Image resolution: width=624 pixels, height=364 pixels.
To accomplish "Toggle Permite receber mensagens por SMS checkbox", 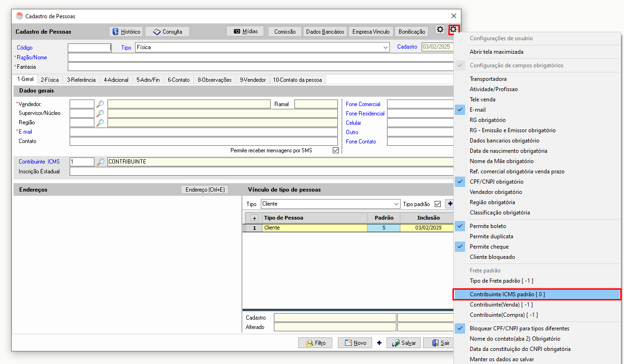I will click(336, 150).
